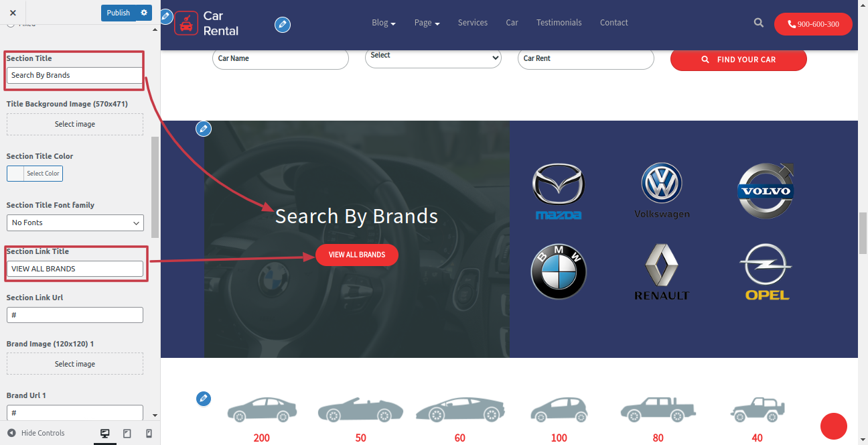This screenshot has height=445, width=868.
Task: Select image for Title Background Image
Action: pos(75,124)
